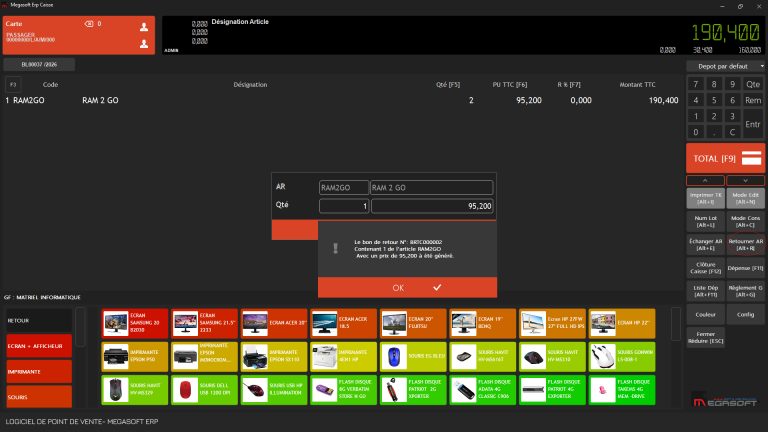Click the TOTAL [F9] button
The height and width of the screenshot is (432, 768).
(x=725, y=158)
